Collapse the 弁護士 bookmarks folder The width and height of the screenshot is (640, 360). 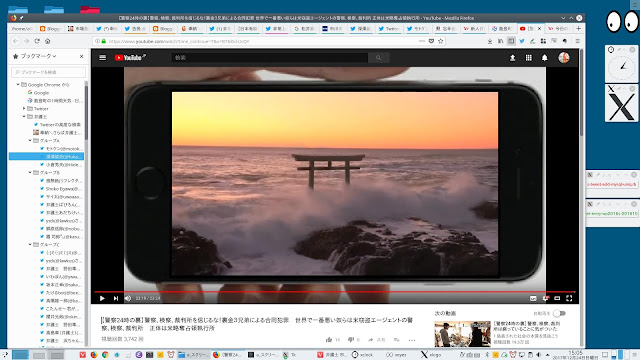pyautogui.click(x=24, y=116)
